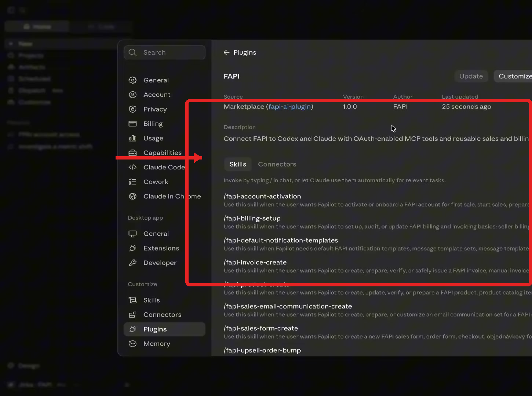Select the /fapi-upsell-order-bump skill name
This screenshot has width=532, height=396.
[262, 351]
